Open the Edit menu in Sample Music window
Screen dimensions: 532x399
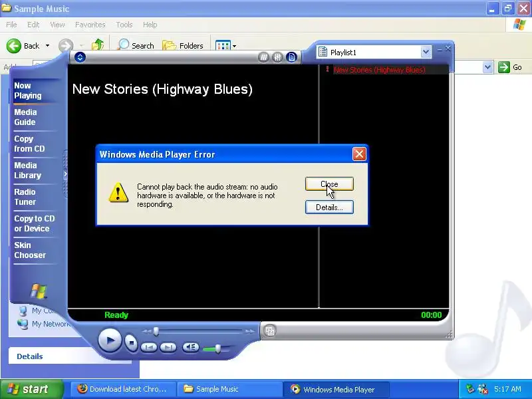(x=33, y=25)
